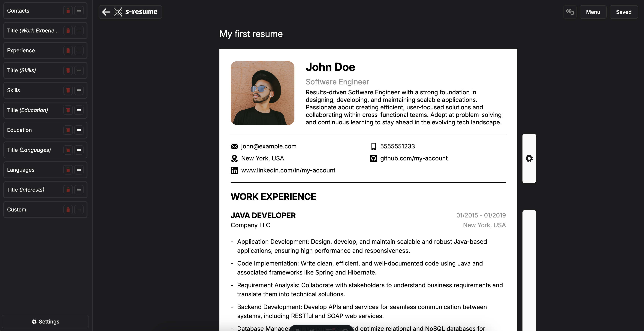Click the drag handle on Experience row

(x=79, y=50)
